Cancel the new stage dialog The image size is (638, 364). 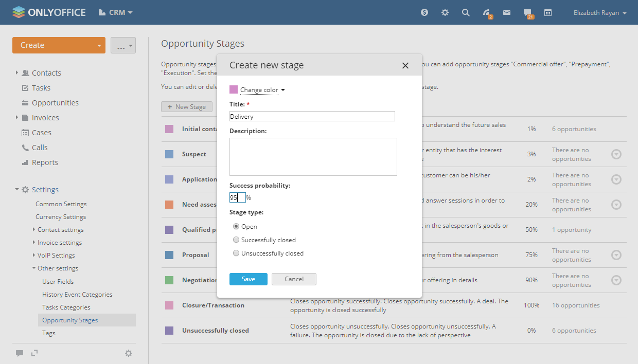[x=294, y=279]
